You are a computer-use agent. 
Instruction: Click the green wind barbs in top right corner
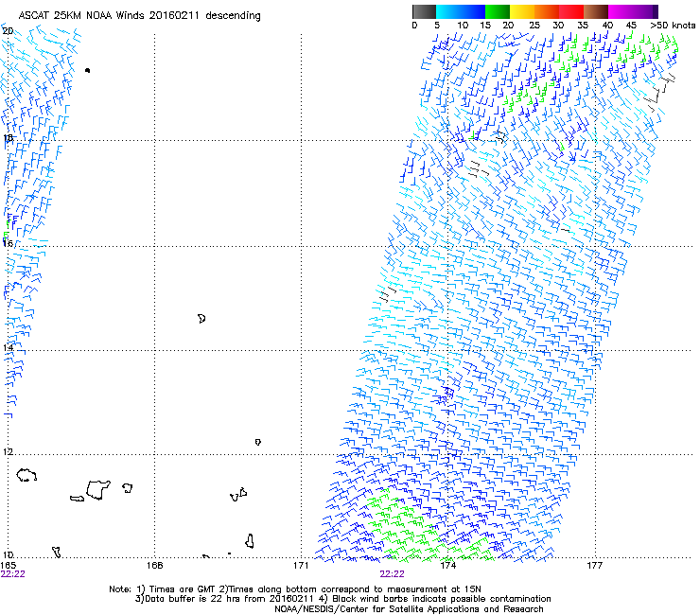(x=645, y=48)
